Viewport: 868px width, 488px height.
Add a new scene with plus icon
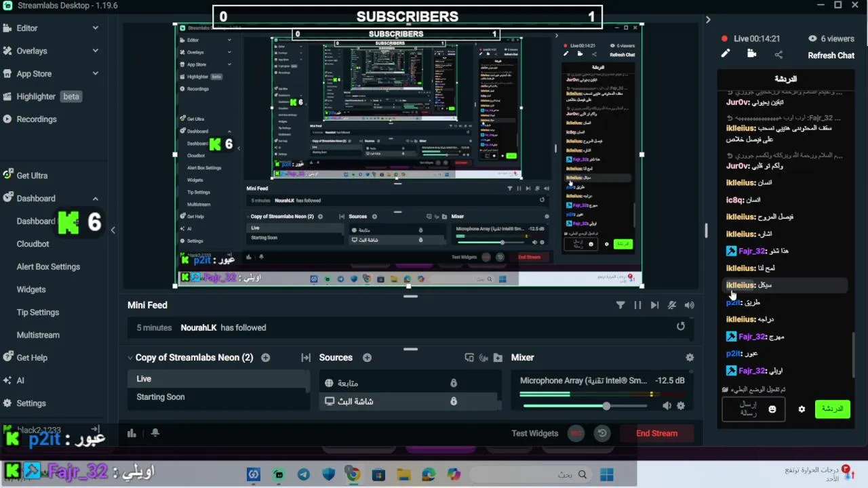[266, 357]
